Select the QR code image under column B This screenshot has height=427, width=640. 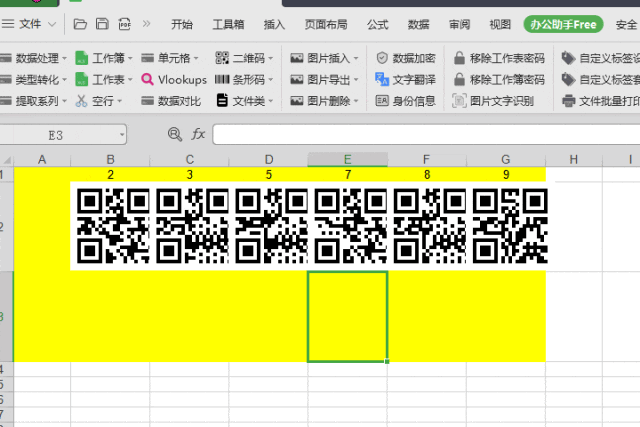coord(113,226)
